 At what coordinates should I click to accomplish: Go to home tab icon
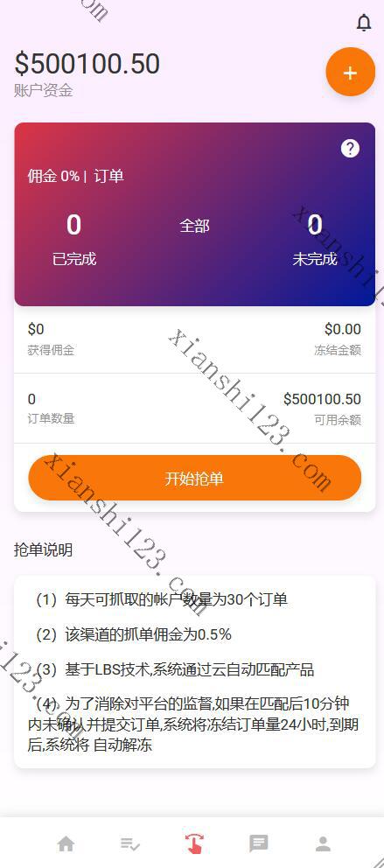(66, 843)
